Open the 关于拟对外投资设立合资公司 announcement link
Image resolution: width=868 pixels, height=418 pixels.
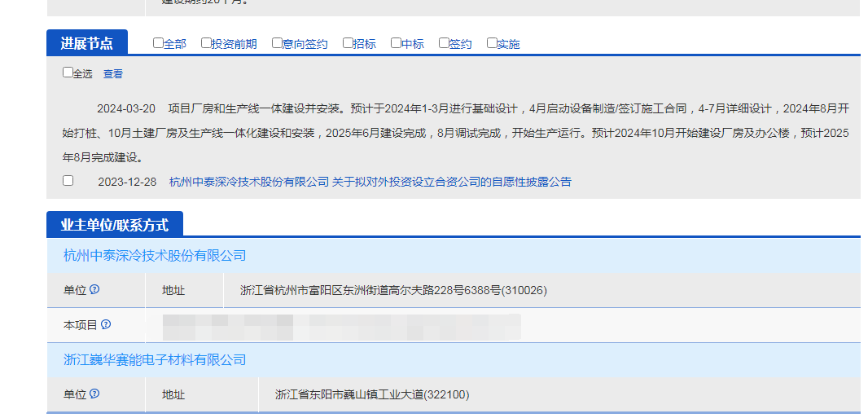click(452, 182)
